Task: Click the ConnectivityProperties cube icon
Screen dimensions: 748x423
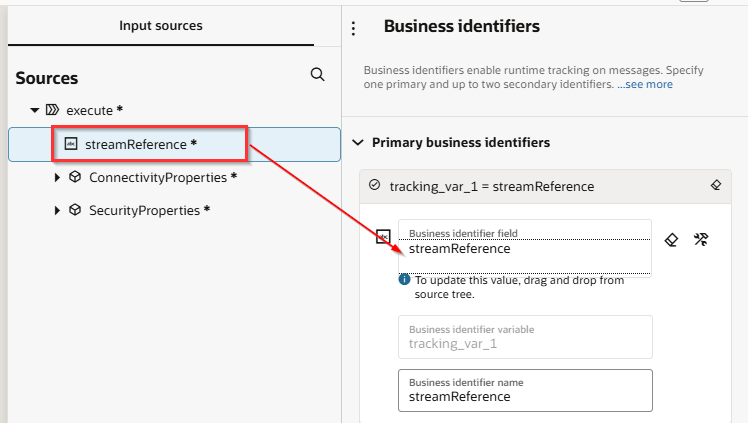Action: (x=75, y=177)
